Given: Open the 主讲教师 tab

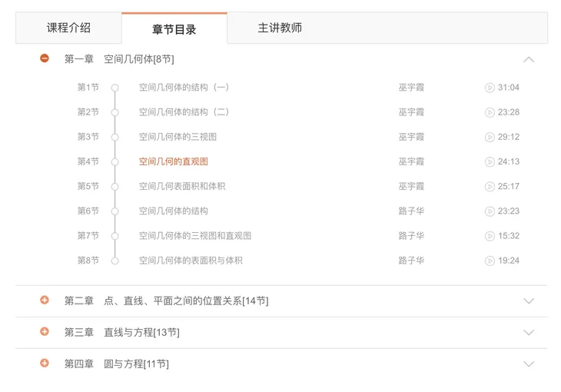Looking at the screenshot, I should 280,28.
